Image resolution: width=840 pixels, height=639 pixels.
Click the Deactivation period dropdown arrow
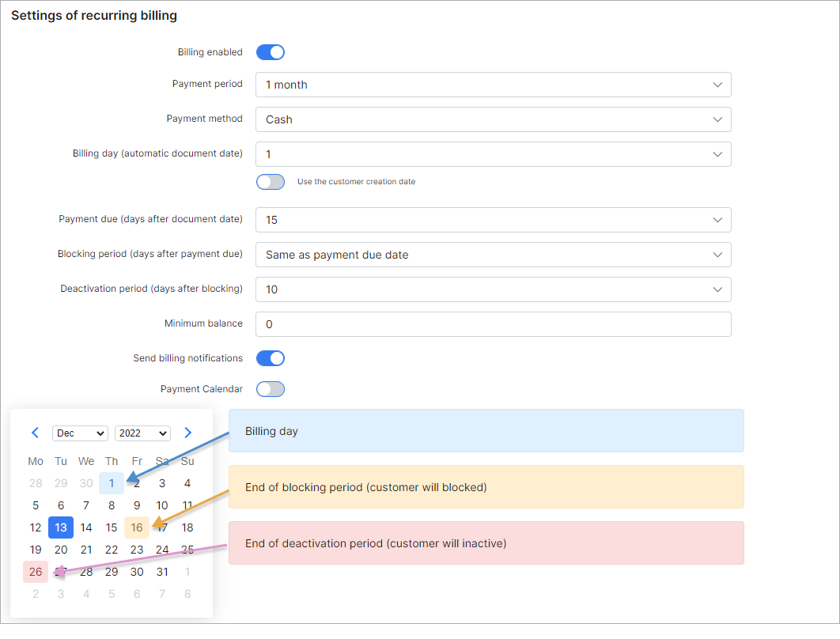[x=718, y=289]
